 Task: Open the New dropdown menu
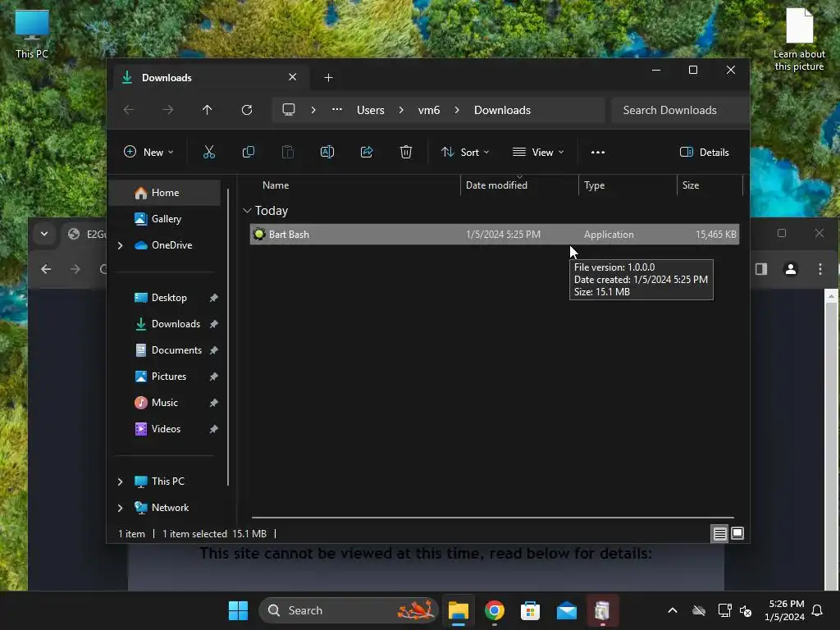tap(149, 152)
